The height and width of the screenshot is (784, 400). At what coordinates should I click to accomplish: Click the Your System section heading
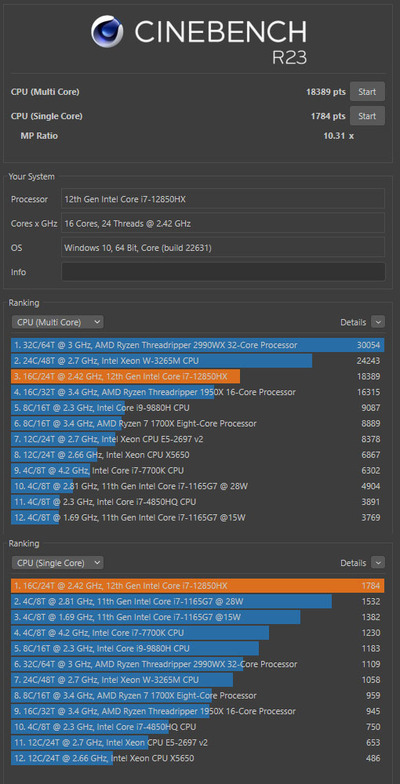(32, 176)
